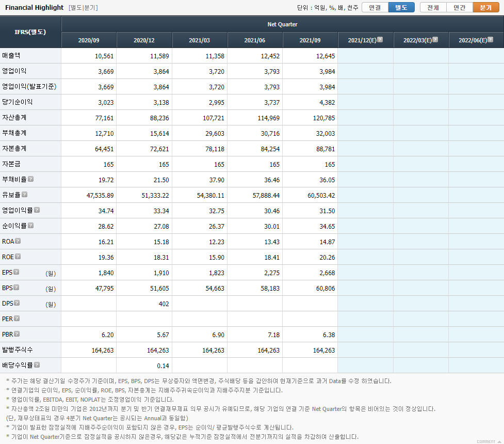Click the 2020/09 column header
The height and width of the screenshot is (444, 504).
pos(89,40)
